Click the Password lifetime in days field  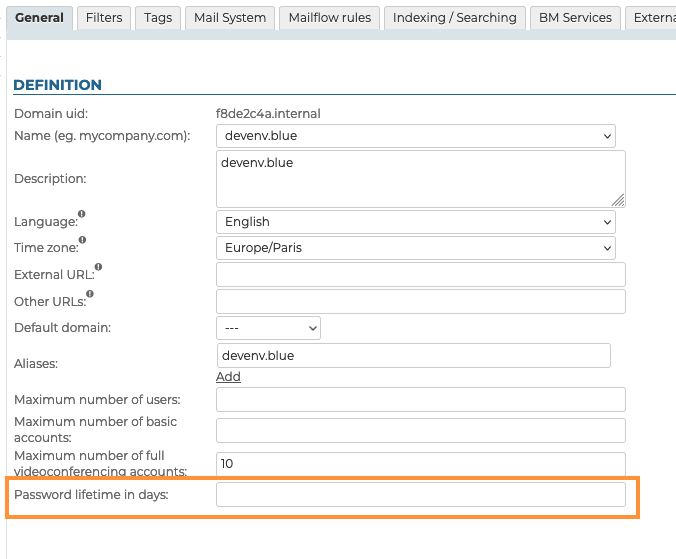click(x=420, y=495)
